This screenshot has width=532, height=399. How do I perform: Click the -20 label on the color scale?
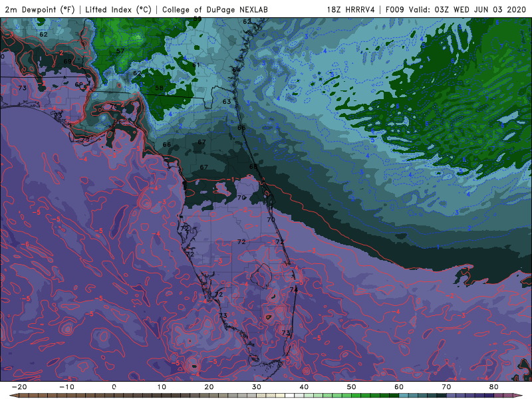19,386
